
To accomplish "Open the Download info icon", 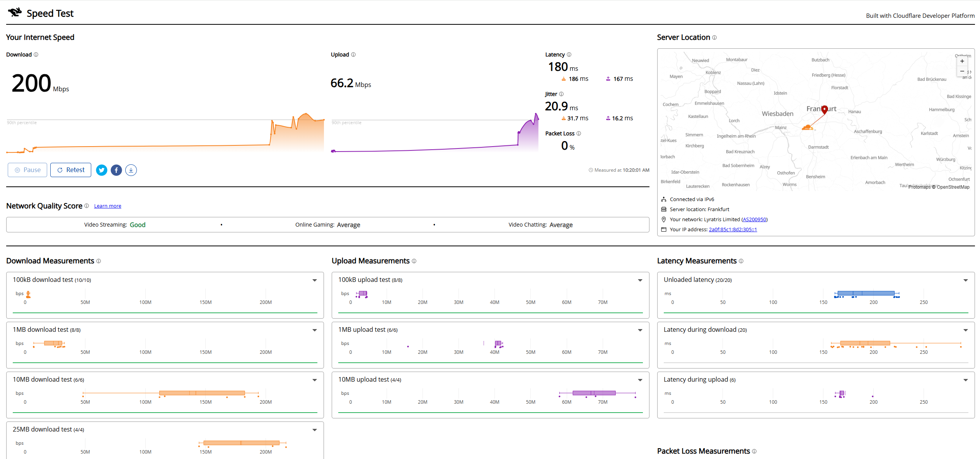I will click(x=36, y=55).
